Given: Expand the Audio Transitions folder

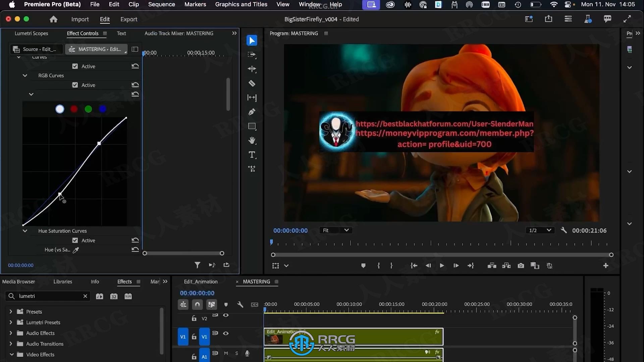Looking at the screenshot, I should click(11, 344).
